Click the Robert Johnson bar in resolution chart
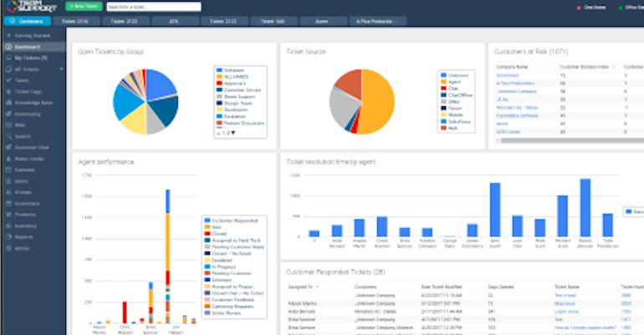 (x=585, y=208)
